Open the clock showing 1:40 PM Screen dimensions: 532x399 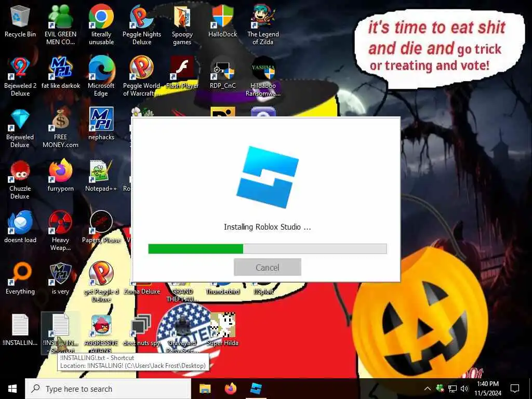487,389
